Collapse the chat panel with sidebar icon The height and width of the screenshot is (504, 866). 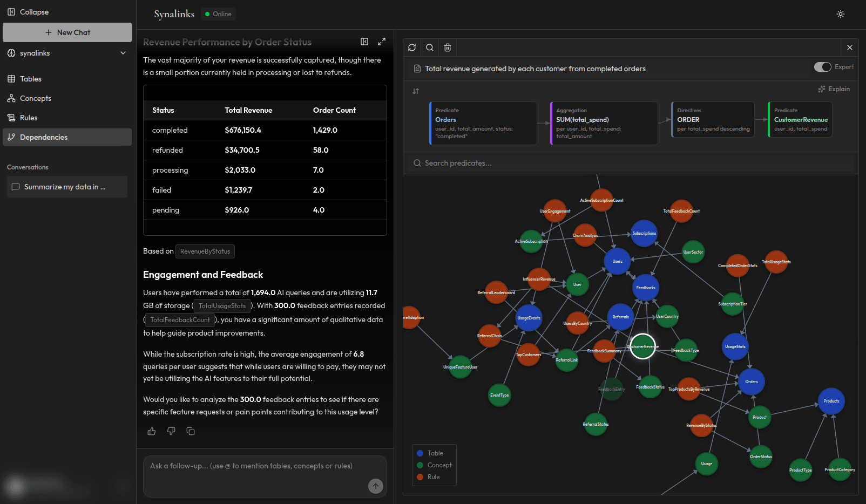point(364,42)
